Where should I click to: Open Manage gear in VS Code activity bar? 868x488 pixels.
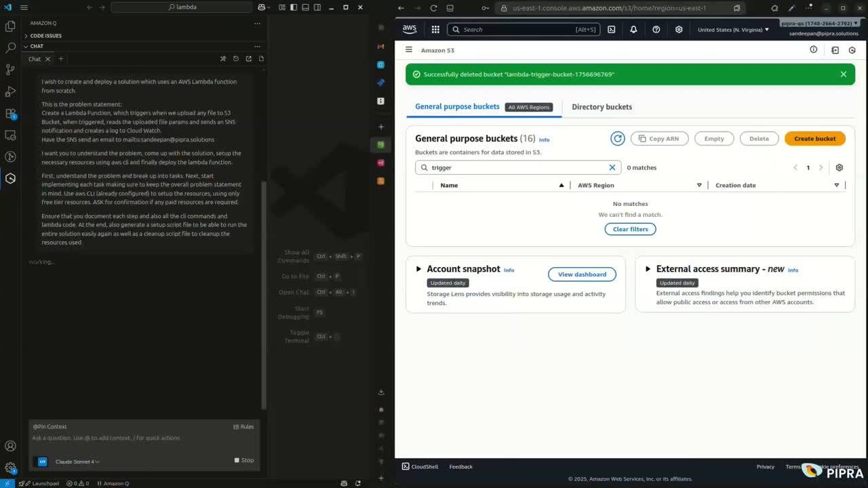(x=10, y=468)
